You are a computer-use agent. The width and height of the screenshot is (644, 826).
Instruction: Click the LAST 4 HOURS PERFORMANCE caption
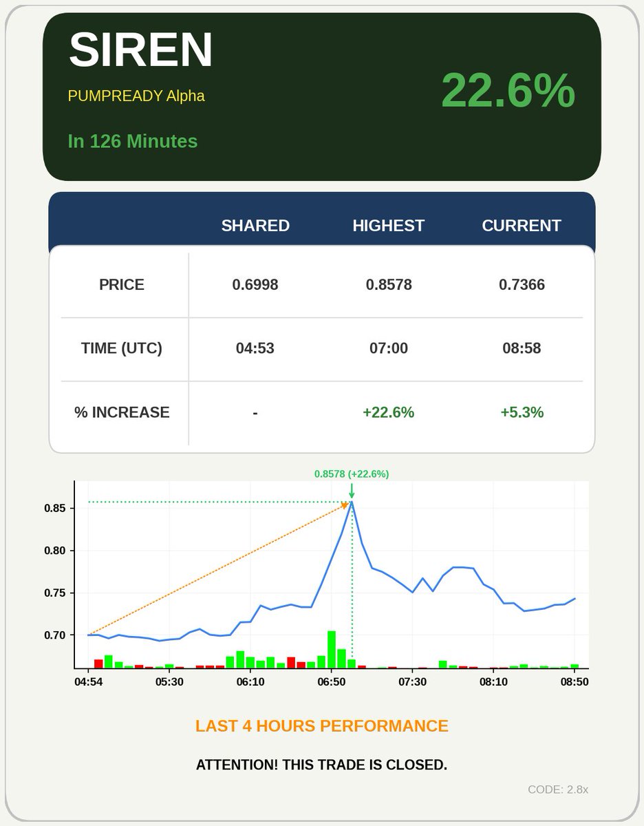[x=322, y=726]
